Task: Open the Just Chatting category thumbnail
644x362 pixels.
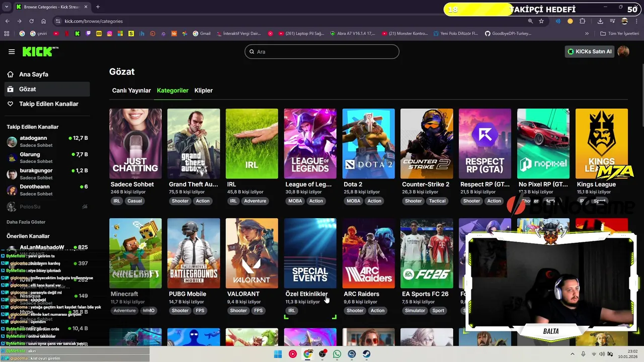Action: pos(135,143)
